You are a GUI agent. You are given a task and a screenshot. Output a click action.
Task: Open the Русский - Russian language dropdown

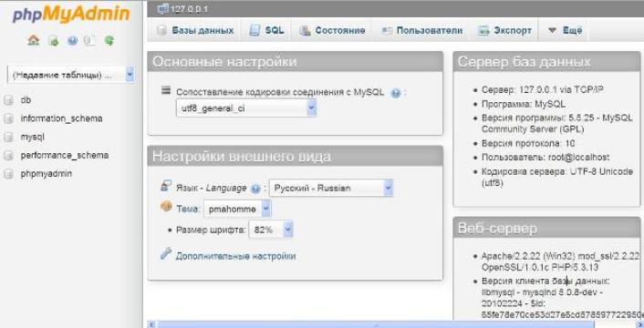(x=331, y=189)
